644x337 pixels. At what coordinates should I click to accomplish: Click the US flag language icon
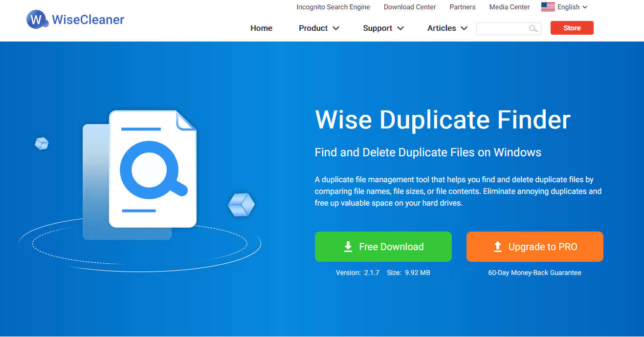(548, 7)
